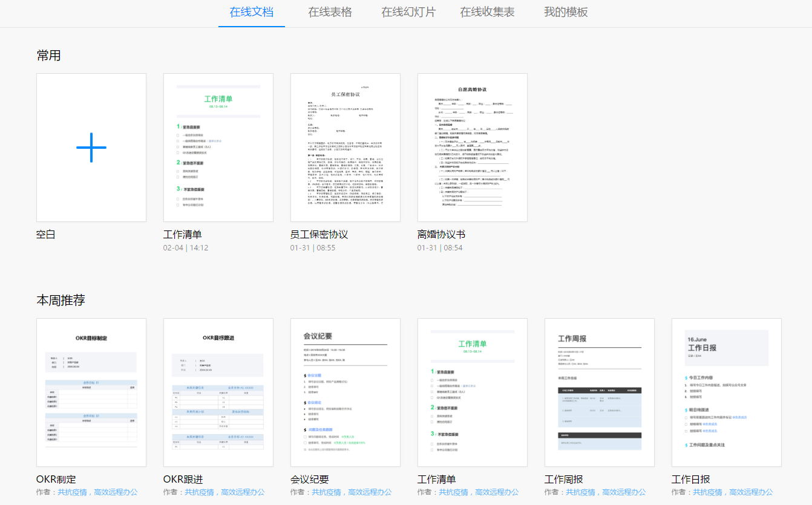Create a blank document with the plus icon
The height and width of the screenshot is (505, 812).
(x=91, y=147)
